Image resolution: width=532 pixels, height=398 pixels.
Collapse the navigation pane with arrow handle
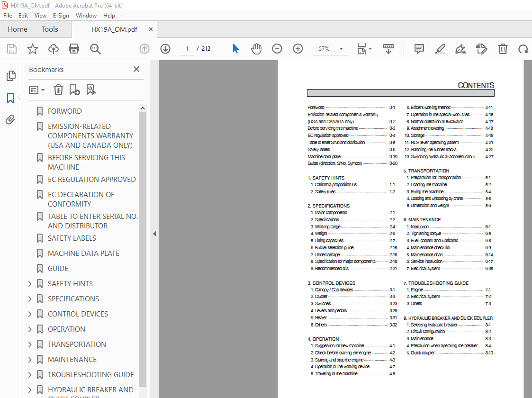[154, 234]
